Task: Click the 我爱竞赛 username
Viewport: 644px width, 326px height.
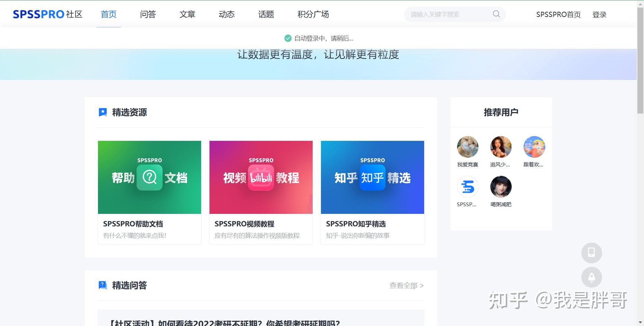Action: coord(467,165)
